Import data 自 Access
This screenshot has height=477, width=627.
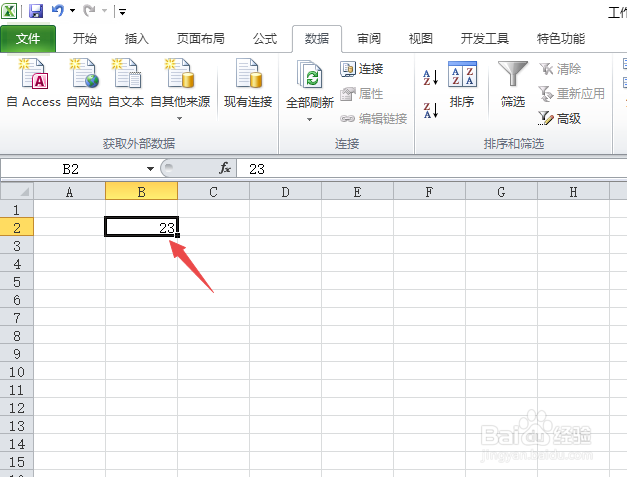click(34, 83)
